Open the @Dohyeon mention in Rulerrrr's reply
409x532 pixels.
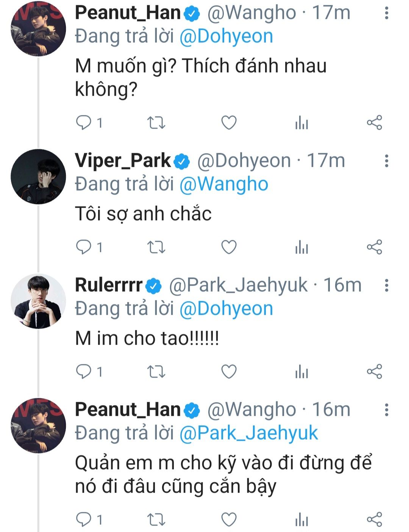click(x=226, y=309)
